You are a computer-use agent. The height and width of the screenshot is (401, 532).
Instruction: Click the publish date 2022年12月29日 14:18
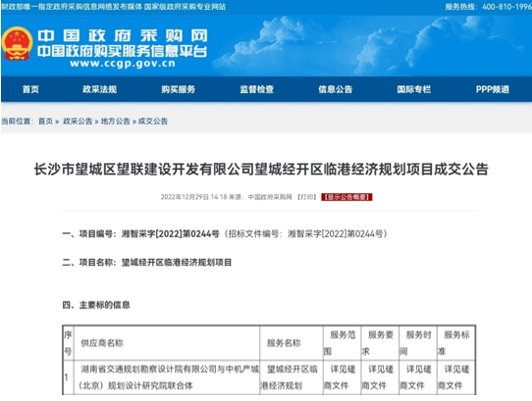193,197
